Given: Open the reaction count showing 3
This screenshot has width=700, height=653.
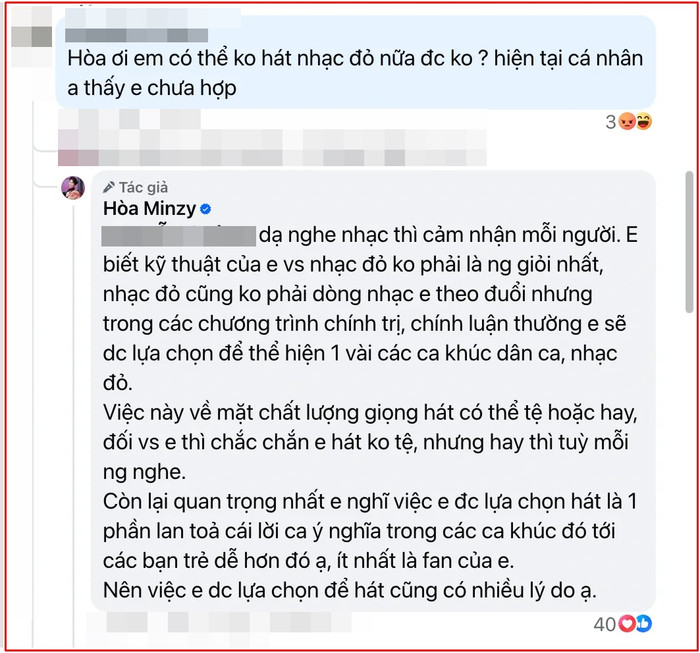Looking at the screenshot, I should (611, 122).
